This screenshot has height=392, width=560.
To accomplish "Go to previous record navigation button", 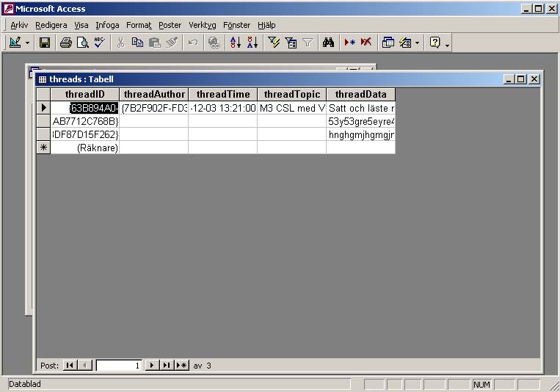I will (84, 365).
